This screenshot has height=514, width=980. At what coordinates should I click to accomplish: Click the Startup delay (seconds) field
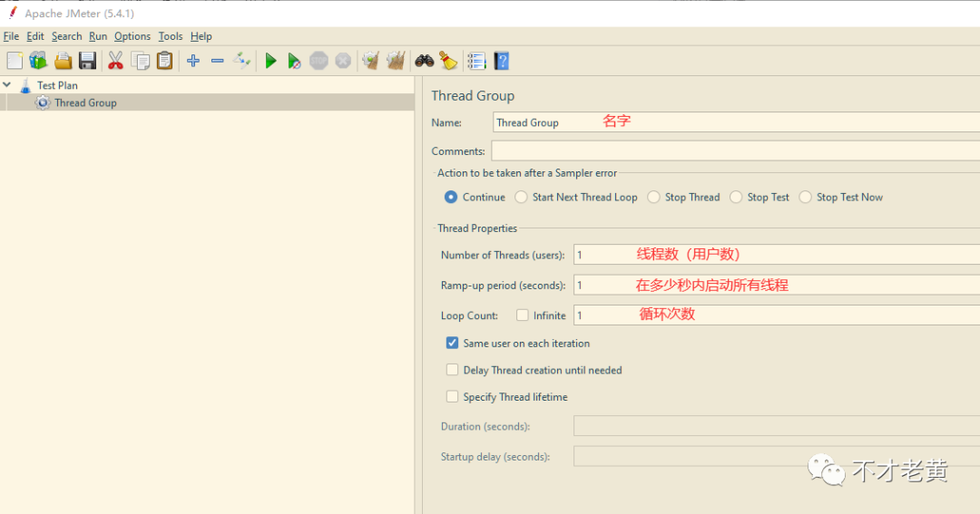(x=777, y=457)
